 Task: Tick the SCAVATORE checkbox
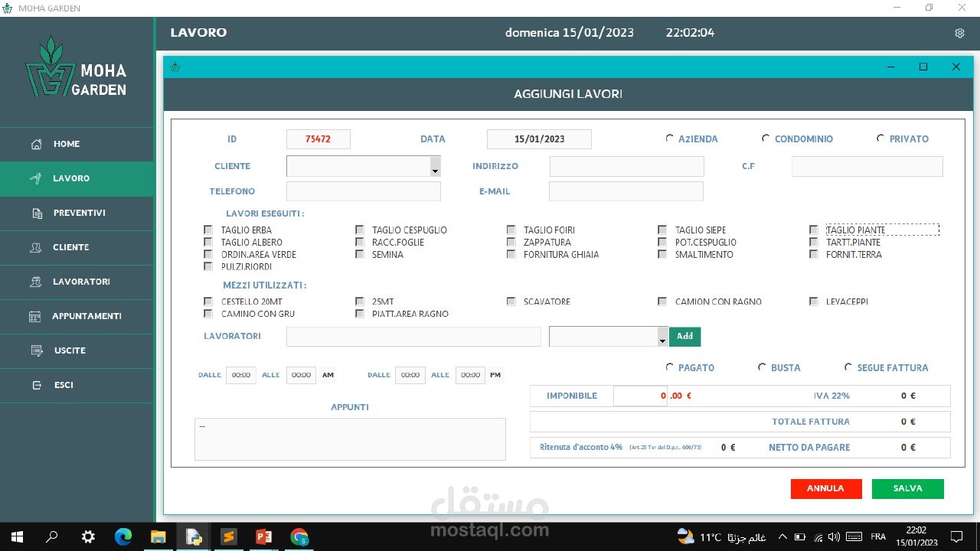(x=511, y=302)
